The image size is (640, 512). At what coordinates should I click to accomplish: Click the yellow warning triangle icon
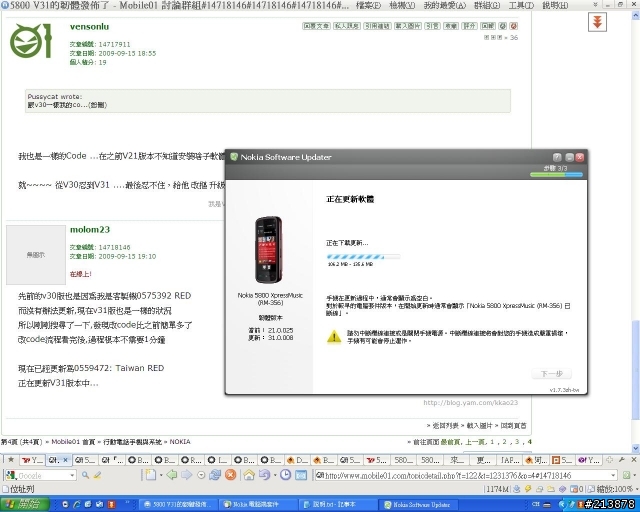335,337
